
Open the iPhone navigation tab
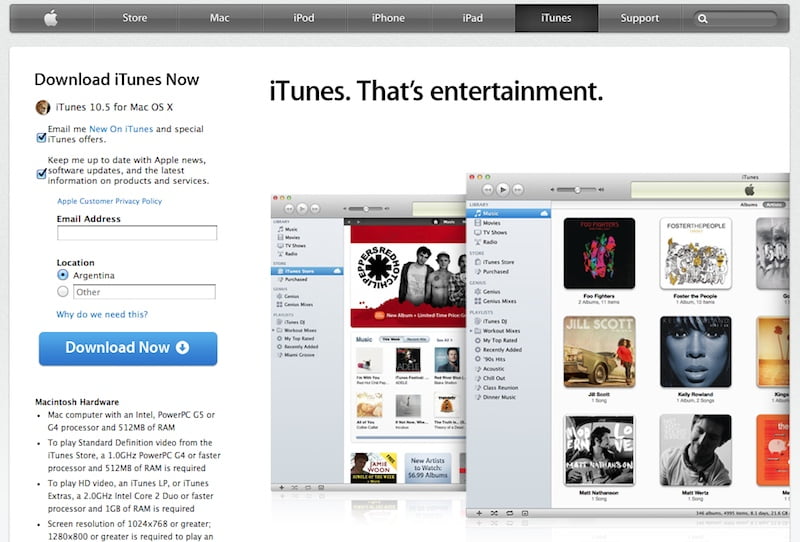[x=388, y=18]
